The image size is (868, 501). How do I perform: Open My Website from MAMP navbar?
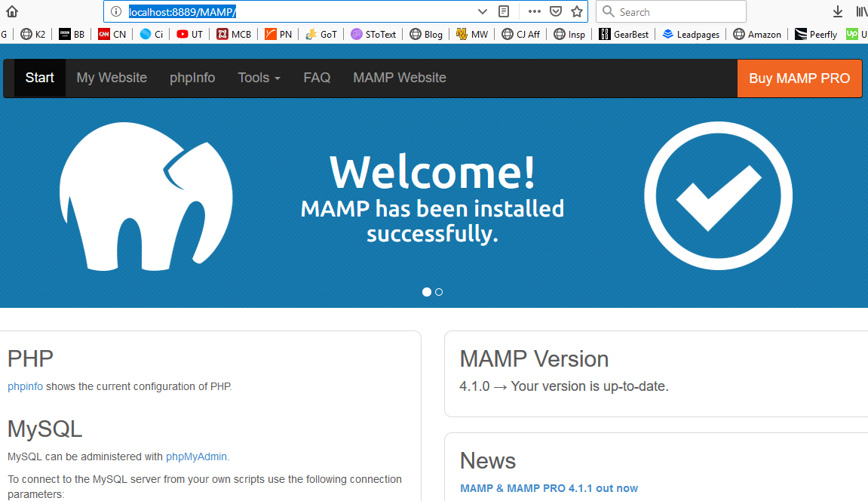[112, 78]
